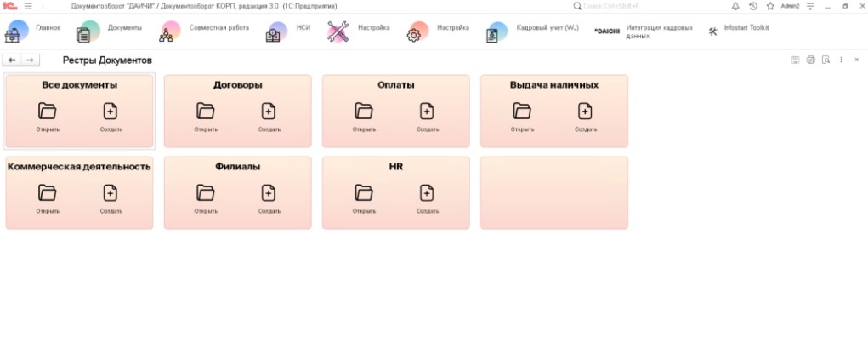
Task: Click the Коммерческая деятельность card title
Action: click(79, 167)
